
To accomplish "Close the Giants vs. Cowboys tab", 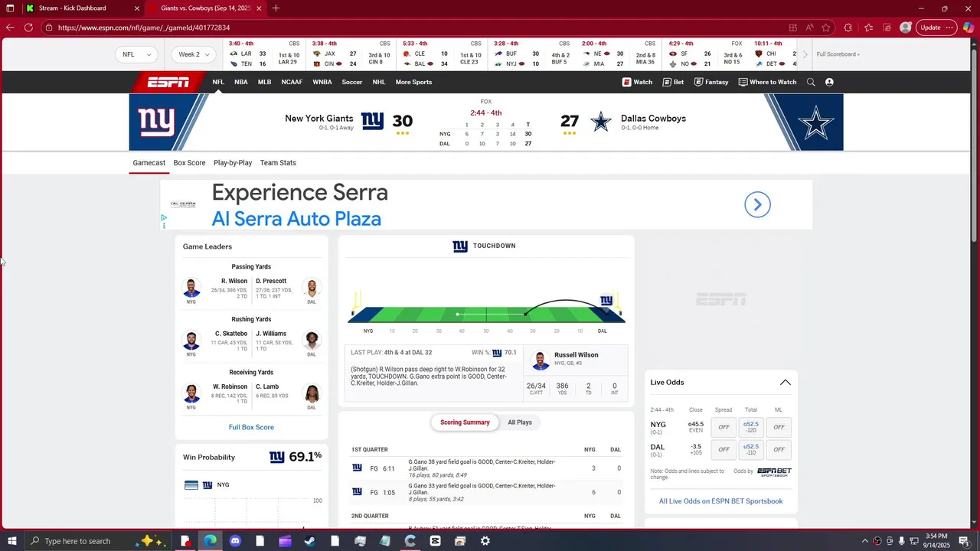I will (259, 8).
